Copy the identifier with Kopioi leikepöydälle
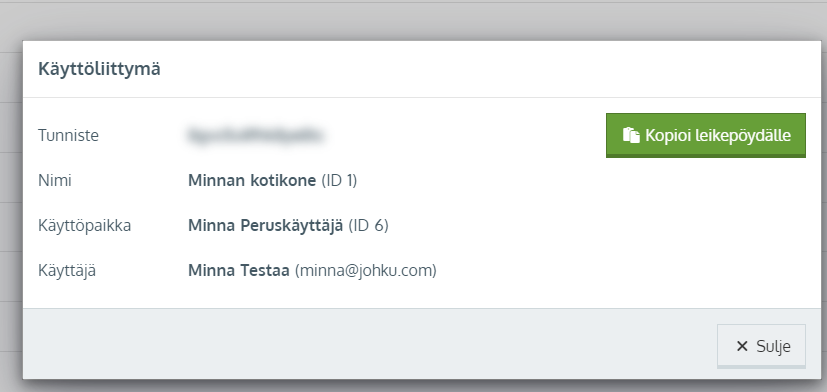 (706, 135)
